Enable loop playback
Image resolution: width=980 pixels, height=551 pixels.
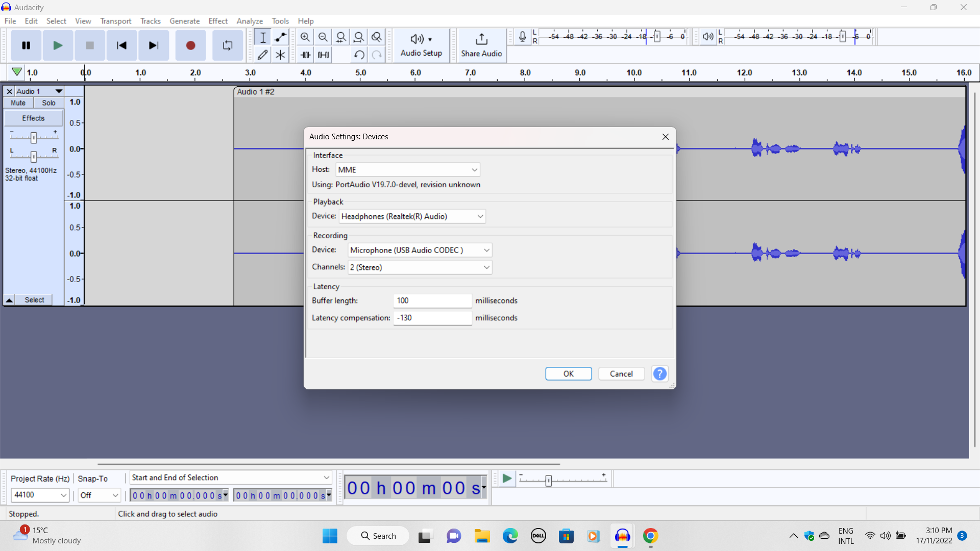click(227, 45)
